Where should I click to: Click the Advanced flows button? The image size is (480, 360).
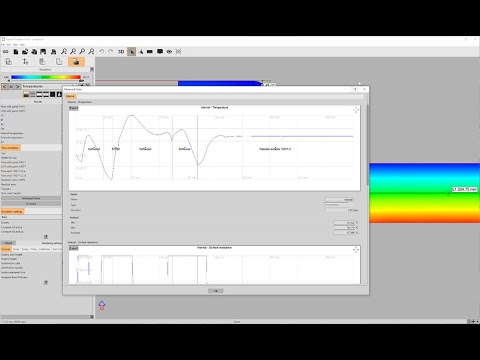[x=31, y=198]
